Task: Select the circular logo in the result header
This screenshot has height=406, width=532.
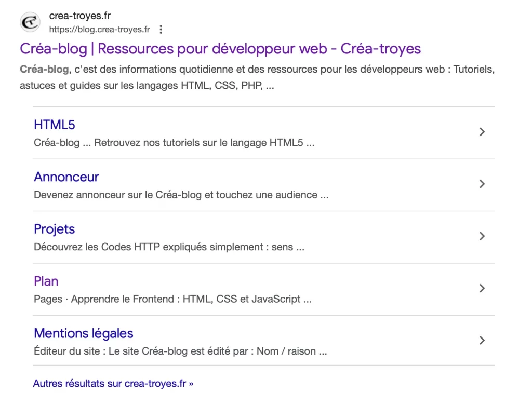Action: (30, 22)
